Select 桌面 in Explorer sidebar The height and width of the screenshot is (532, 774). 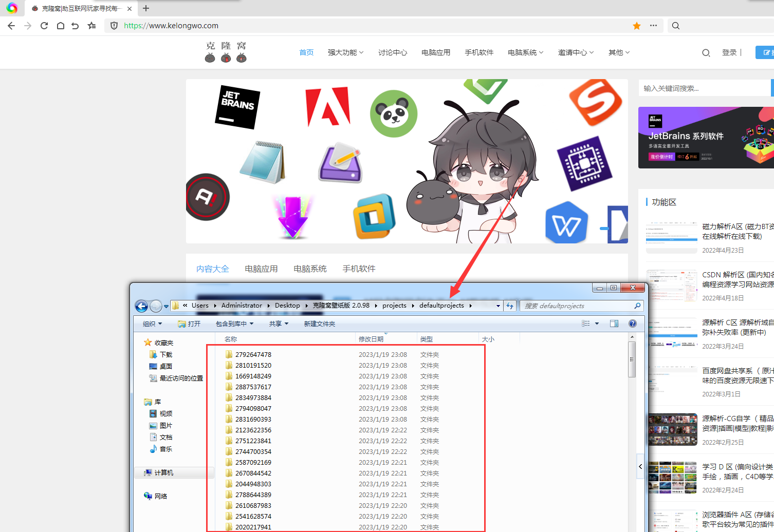(160, 366)
